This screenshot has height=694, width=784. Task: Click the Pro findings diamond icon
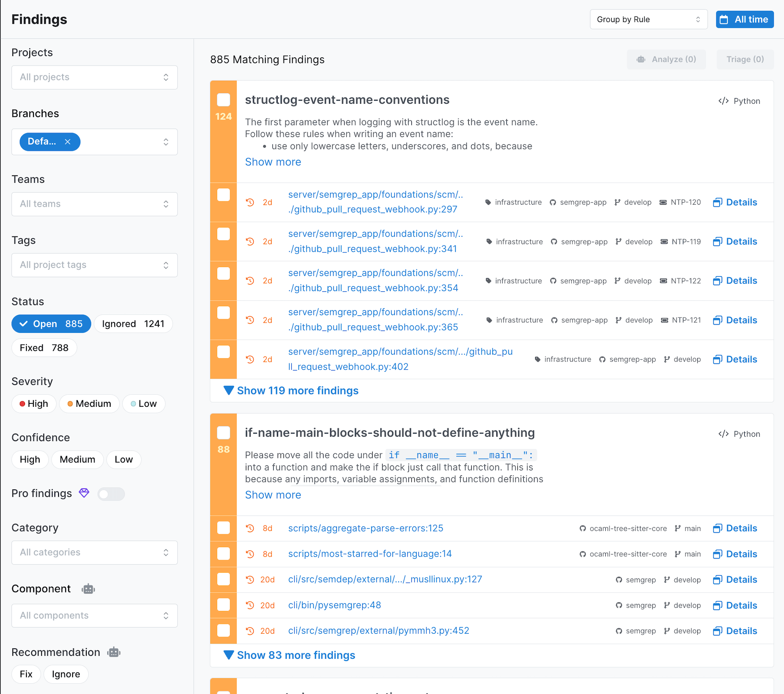click(x=84, y=493)
